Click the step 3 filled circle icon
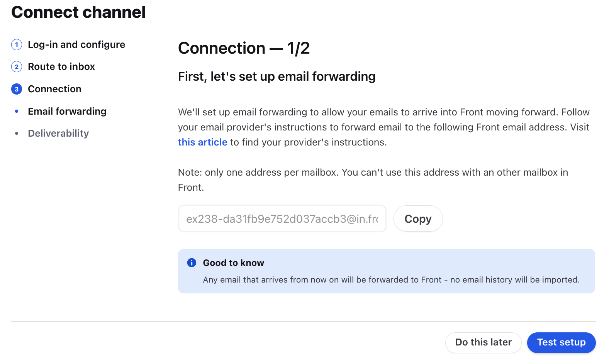The height and width of the screenshot is (364, 609). click(17, 89)
